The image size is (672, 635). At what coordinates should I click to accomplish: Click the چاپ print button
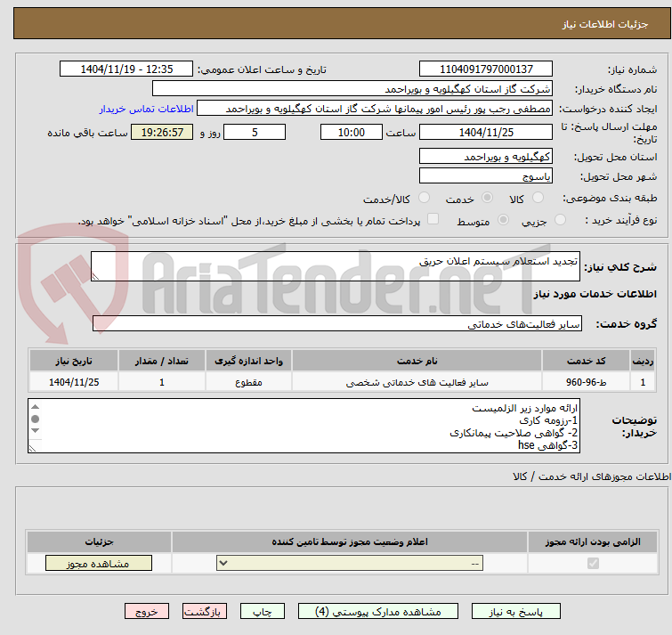[x=263, y=612]
